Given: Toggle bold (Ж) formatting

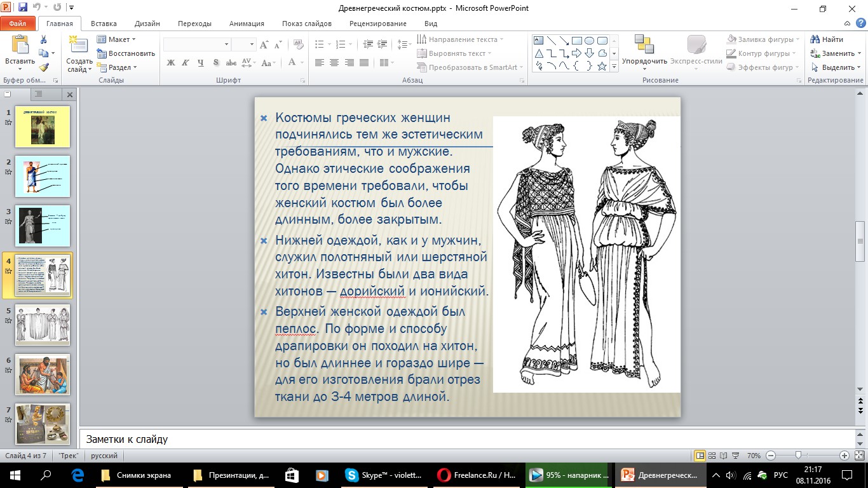Looking at the screenshot, I should [170, 63].
